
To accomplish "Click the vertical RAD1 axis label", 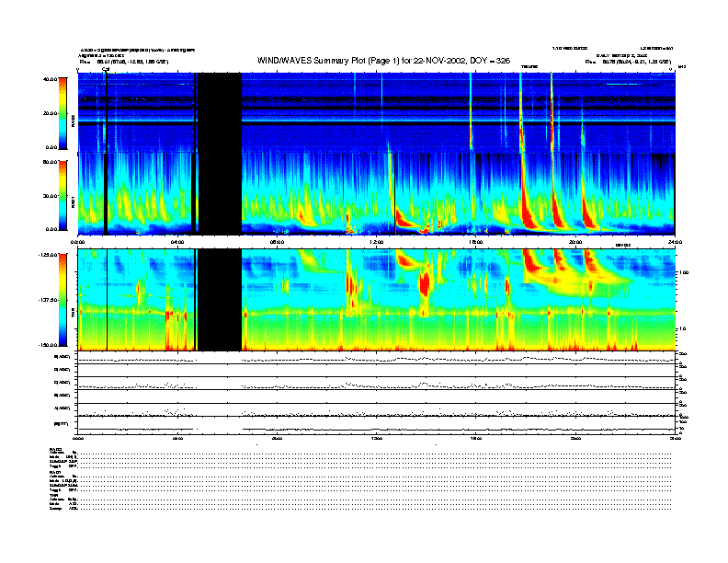I will tap(73, 201).
